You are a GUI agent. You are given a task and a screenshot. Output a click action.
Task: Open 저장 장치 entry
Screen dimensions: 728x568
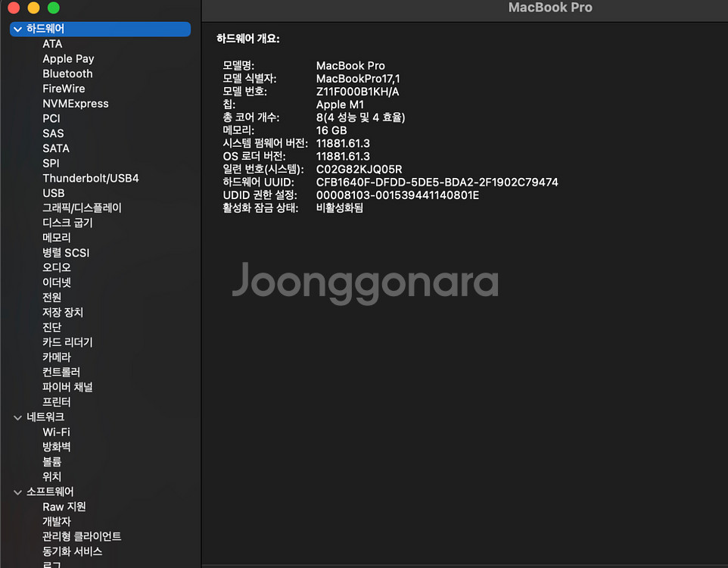(63, 312)
